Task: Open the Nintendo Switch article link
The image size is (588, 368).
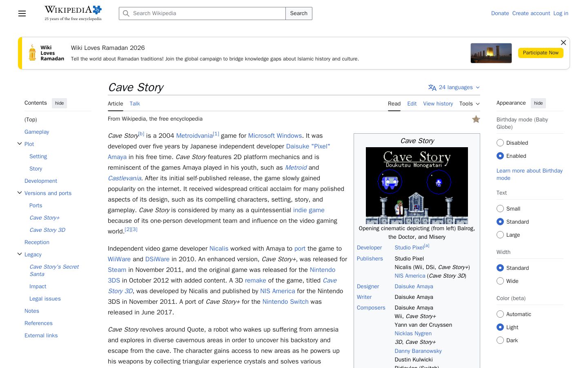Action: point(285,302)
